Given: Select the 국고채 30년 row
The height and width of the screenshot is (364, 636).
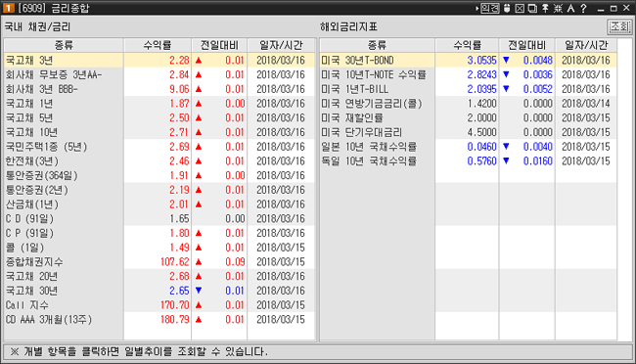Looking at the screenshot, I should [159, 291].
